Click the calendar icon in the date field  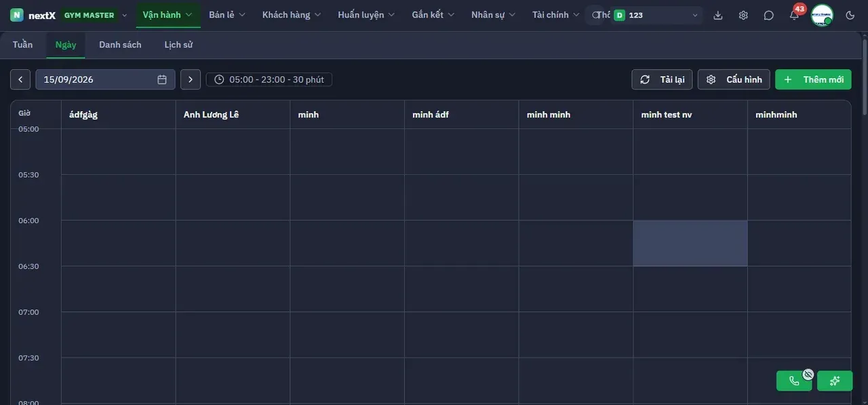[162, 79]
